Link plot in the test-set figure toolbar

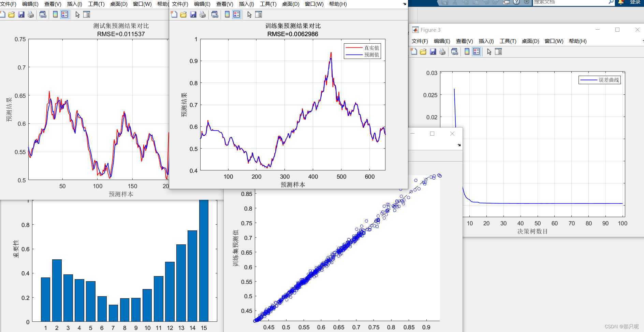click(43, 14)
